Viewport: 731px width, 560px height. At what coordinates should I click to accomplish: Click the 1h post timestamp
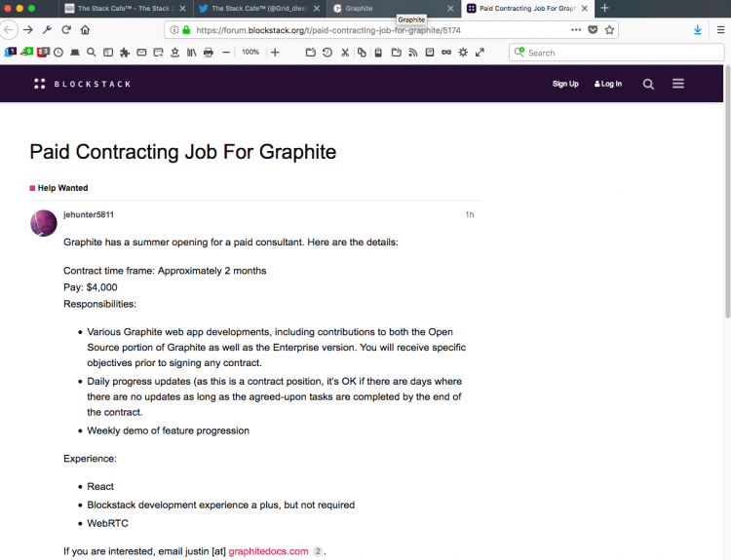coord(470,215)
